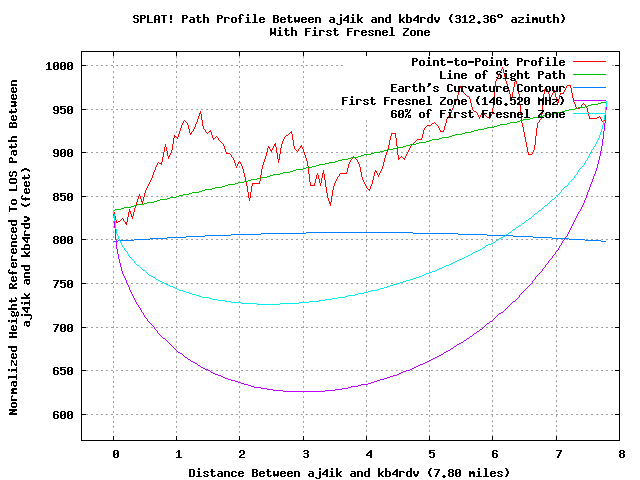Click the blue line sample beside Earth's Curvature Contour
Image resolution: width=640 pixels, height=480 pixels.
(x=589, y=87)
